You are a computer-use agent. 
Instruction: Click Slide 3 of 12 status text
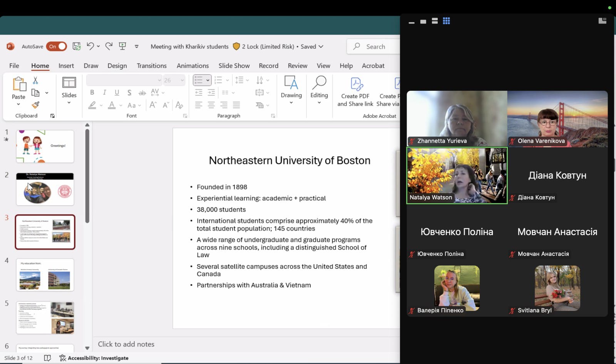tap(18, 358)
